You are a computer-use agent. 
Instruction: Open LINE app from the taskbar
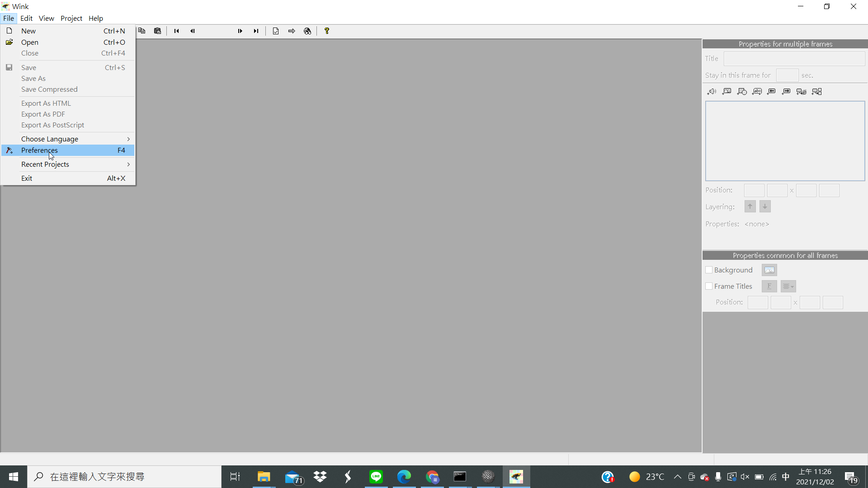tap(376, 477)
